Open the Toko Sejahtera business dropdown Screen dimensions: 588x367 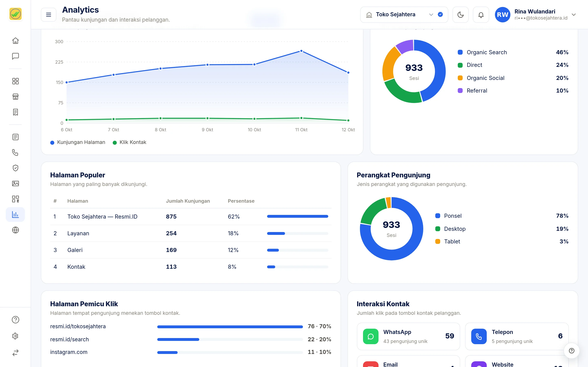(404, 14)
